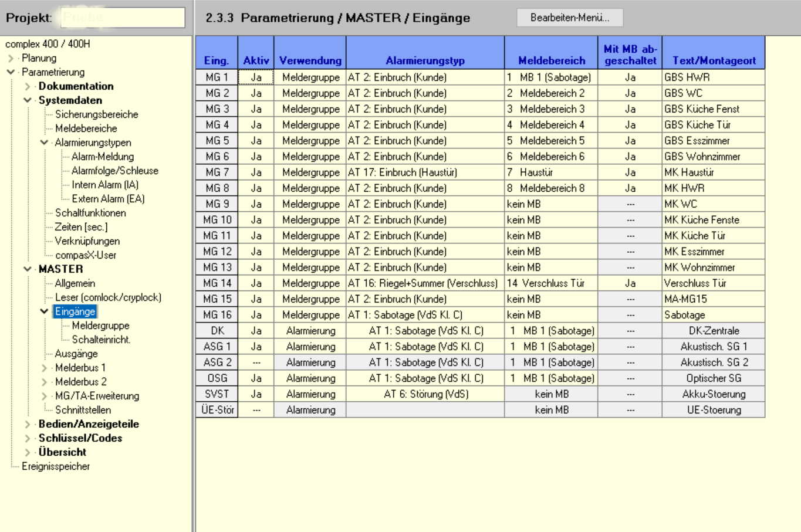Select the compasX-User tree entry
Viewport: 801px width, 532px height.
86,255
